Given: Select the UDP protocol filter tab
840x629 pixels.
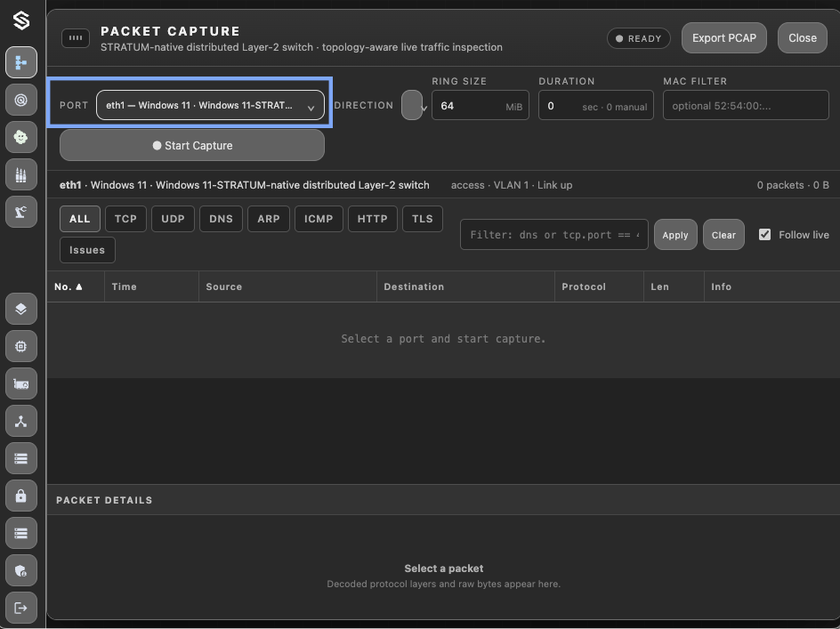Looking at the screenshot, I should (173, 219).
